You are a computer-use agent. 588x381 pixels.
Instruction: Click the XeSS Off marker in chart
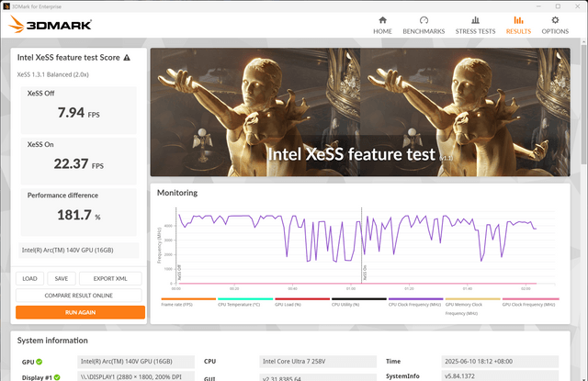coord(179,273)
